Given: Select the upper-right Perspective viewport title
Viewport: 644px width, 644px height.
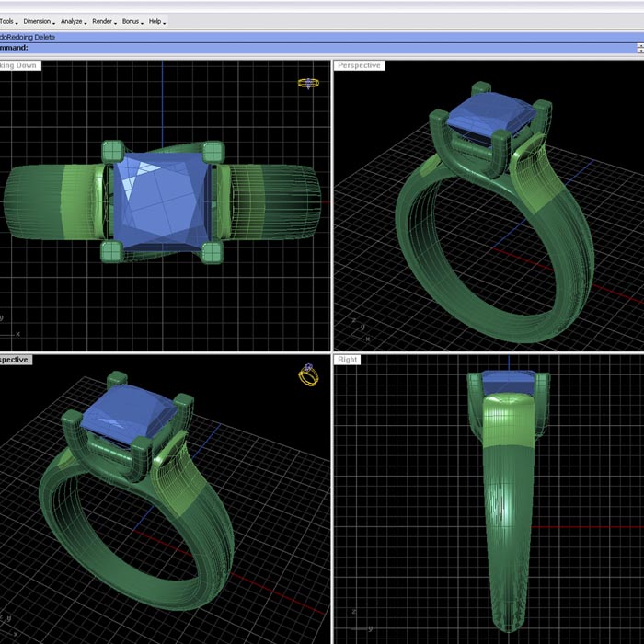Looking at the screenshot, I should pos(359,65).
